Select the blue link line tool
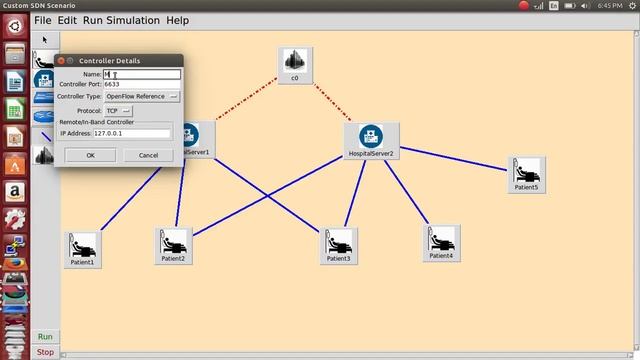 coord(45,136)
